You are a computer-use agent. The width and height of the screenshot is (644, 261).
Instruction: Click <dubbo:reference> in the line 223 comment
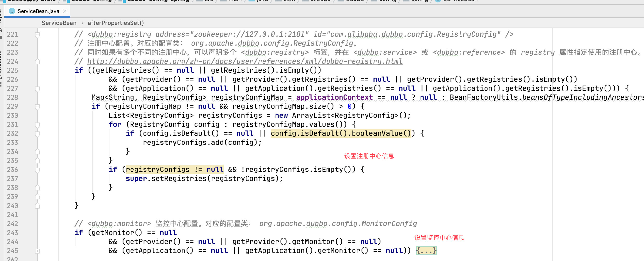469,52
